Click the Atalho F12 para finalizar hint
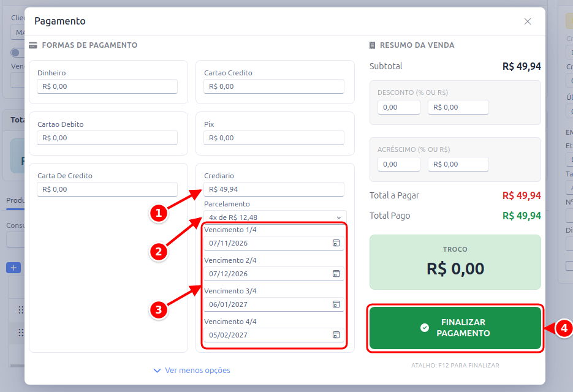The width and height of the screenshot is (573, 392). point(455,365)
